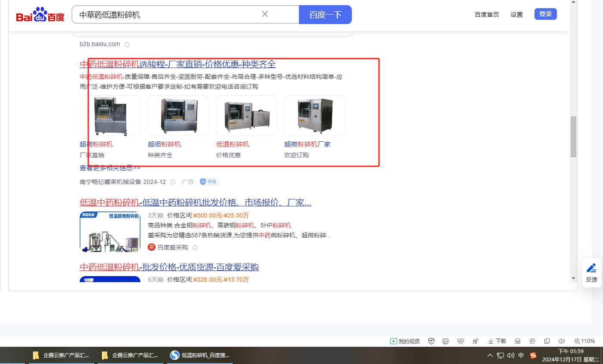Screen dimensions: 603x364
Task: Click the split-window icon in status bar
Action: click(x=547, y=341)
